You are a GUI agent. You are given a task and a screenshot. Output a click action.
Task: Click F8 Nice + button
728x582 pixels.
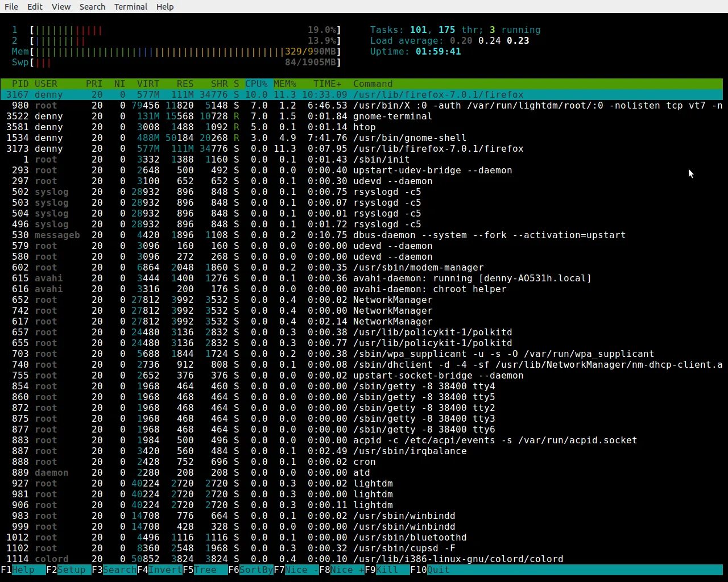[342, 569]
